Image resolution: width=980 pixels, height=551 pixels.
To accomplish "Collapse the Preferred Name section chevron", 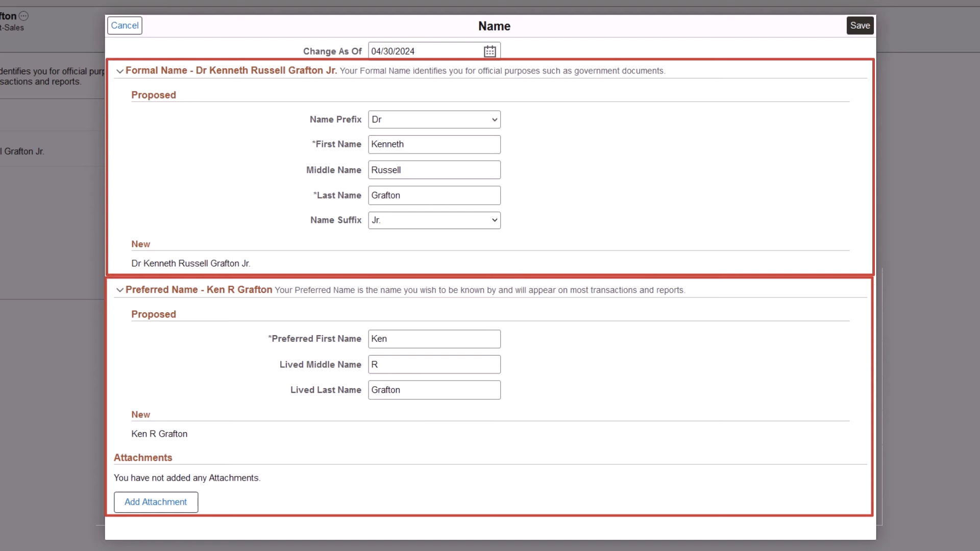I will (119, 290).
